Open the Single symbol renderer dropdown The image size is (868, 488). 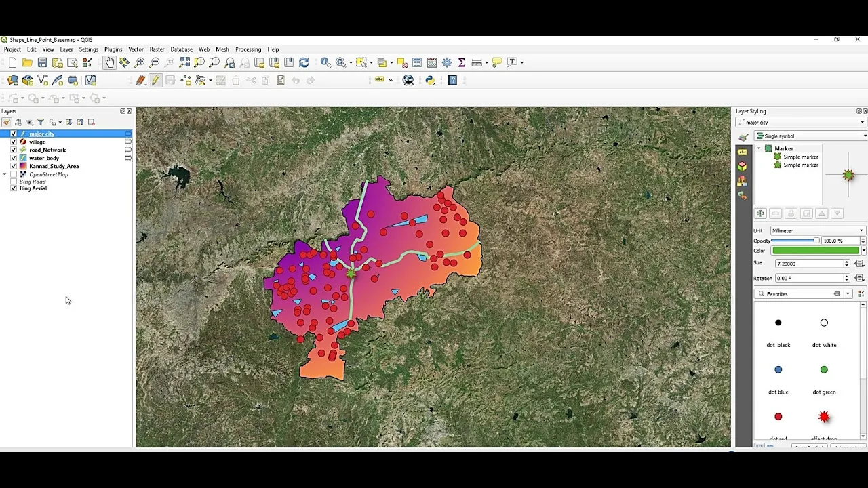pos(811,136)
